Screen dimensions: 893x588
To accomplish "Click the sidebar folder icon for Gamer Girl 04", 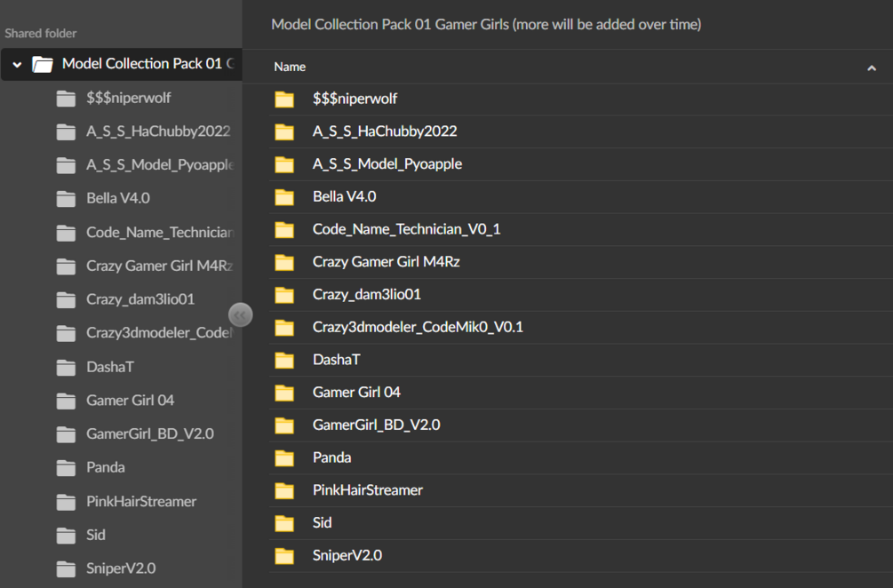I will pyautogui.click(x=66, y=401).
